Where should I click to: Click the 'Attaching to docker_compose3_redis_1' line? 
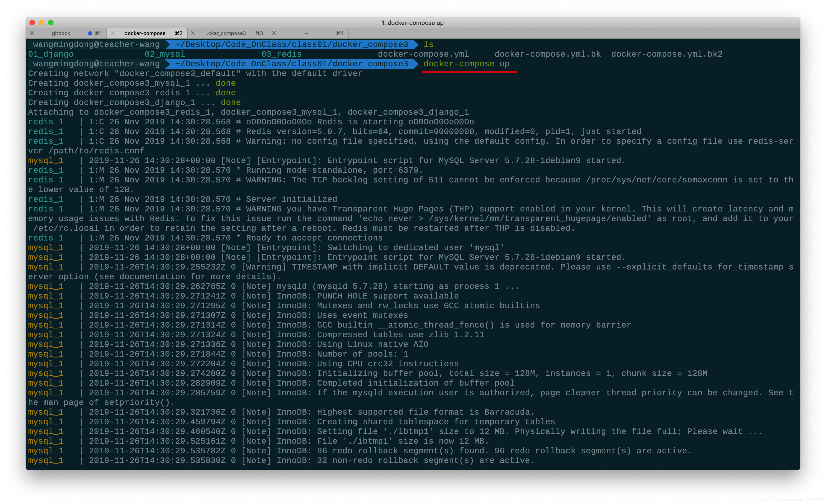(248, 112)
